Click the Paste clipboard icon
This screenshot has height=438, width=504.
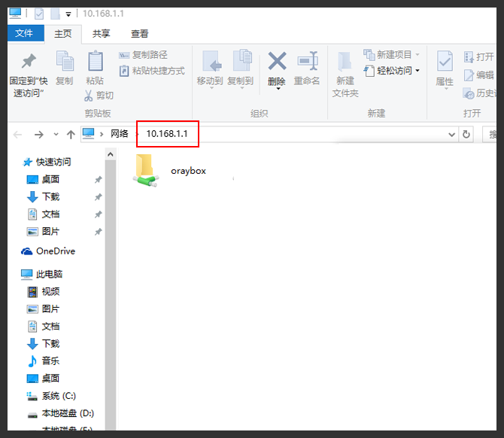point(95,61)
